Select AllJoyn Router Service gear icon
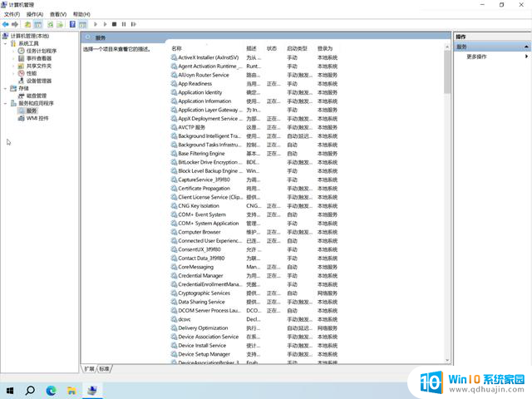 coord(174,75)
